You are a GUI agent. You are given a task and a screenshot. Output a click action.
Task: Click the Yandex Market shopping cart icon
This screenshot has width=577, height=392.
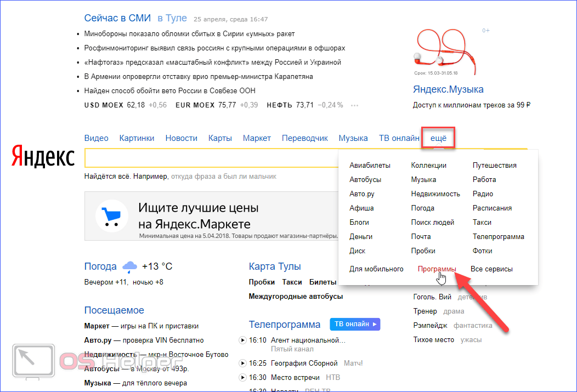tap(111, 216)
